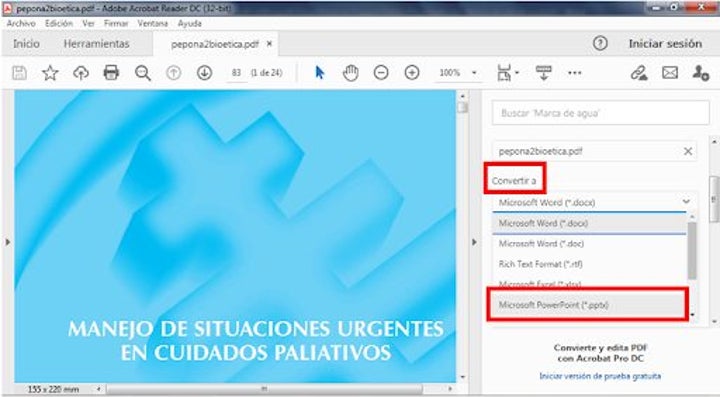This screenshot has height=397, width=720.
Task: Share a link using the link icon
Action: (639, 73)
